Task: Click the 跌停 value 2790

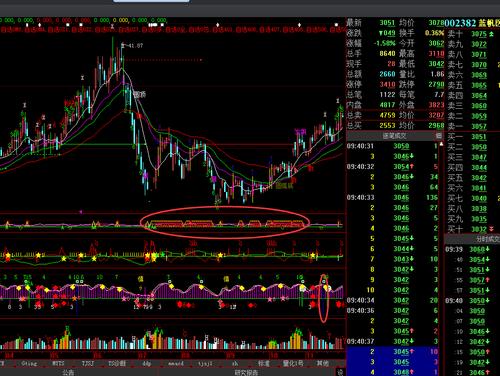Action: click(436, 84)
